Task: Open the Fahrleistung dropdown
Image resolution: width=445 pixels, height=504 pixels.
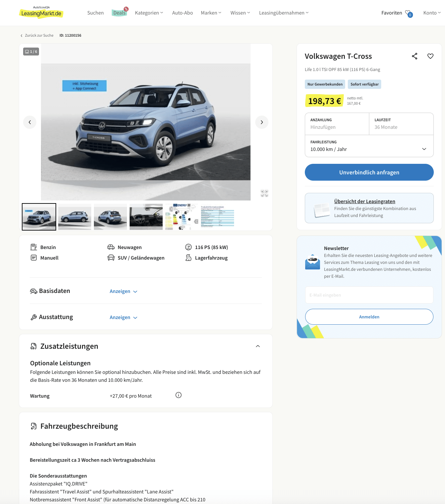Action: pyautogui.click(x=369, y=146)
